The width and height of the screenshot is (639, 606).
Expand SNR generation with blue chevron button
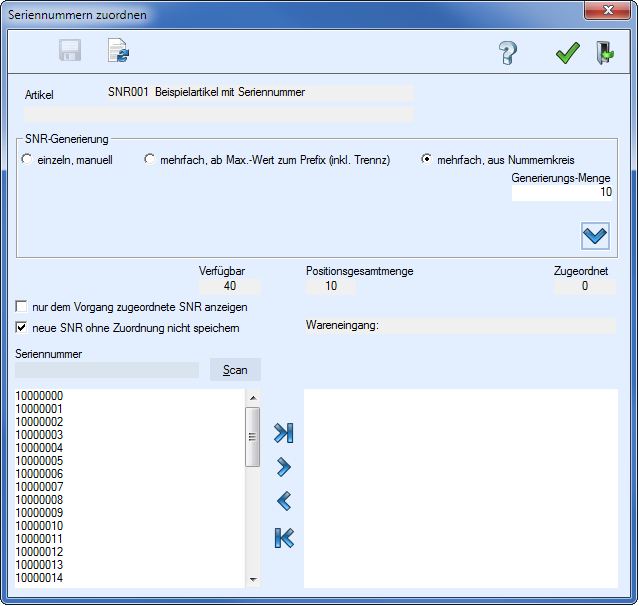tap(595, 235)
